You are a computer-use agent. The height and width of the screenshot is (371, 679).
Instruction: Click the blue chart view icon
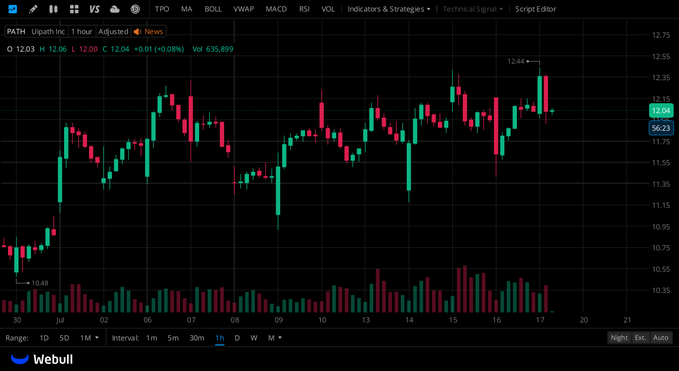coord(13,9)
